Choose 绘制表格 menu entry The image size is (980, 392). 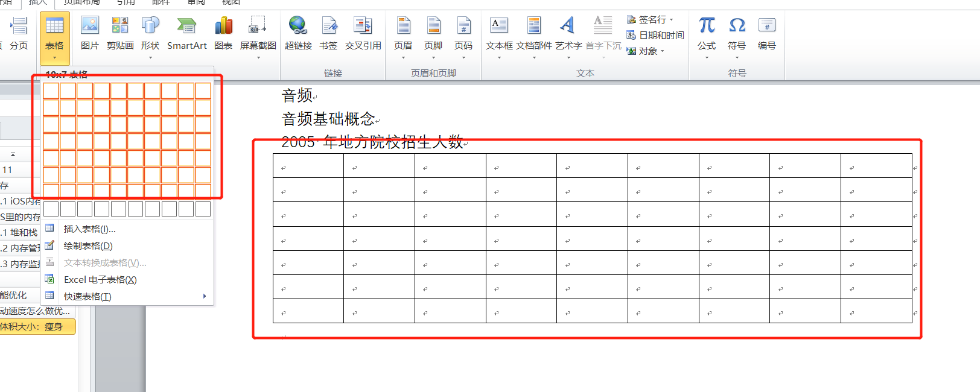tap(88, 245)
